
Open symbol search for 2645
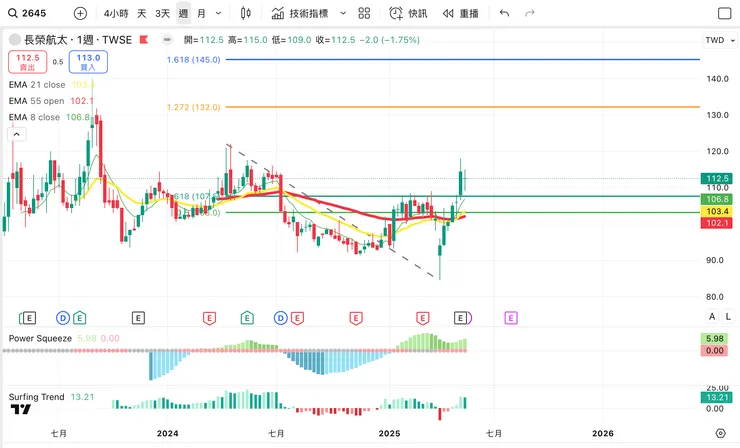27,13
